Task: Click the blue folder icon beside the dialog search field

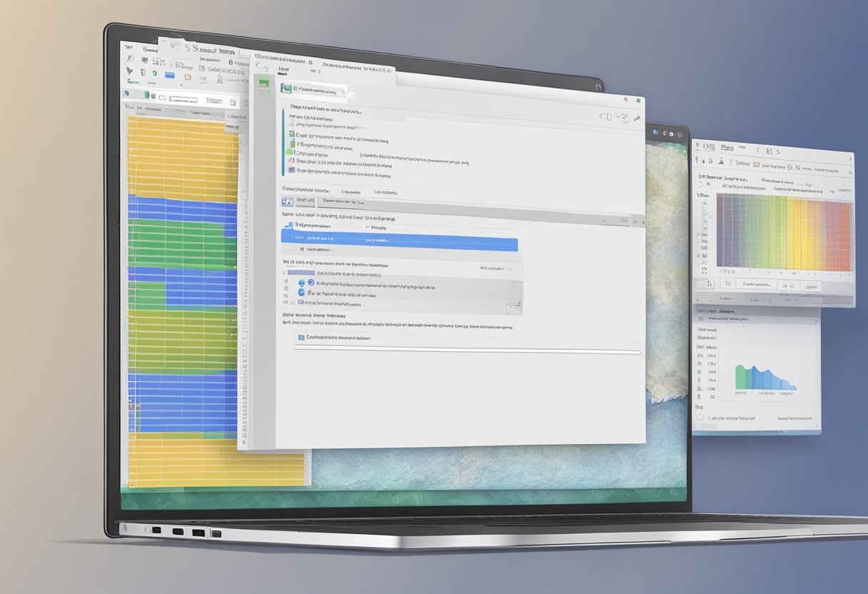Action: 286,200
